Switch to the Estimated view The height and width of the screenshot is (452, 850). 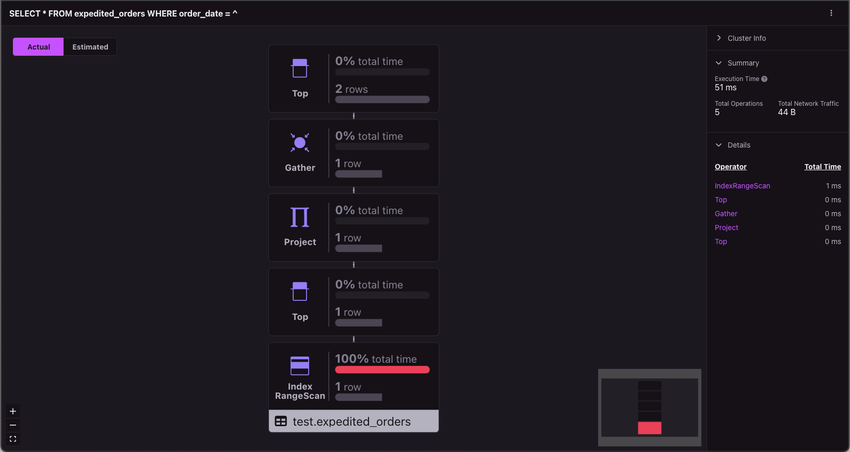click(90, 47)
